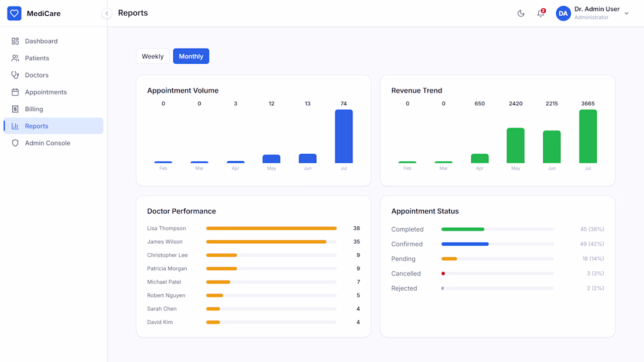The width and height of the screenshot is (644, 362).
Task: Go to Dashboard in the sidebar
Action: coord(53,41)
